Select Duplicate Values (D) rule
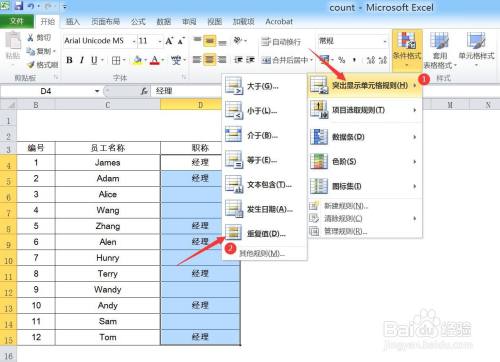500x362 pixels. coord(264,234)
